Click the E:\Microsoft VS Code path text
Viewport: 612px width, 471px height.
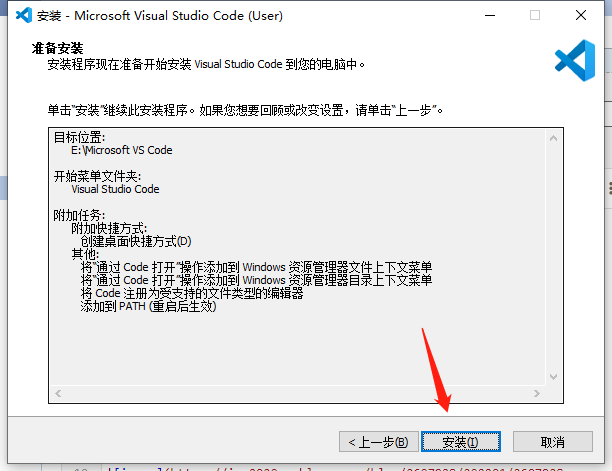click(122, 150)
